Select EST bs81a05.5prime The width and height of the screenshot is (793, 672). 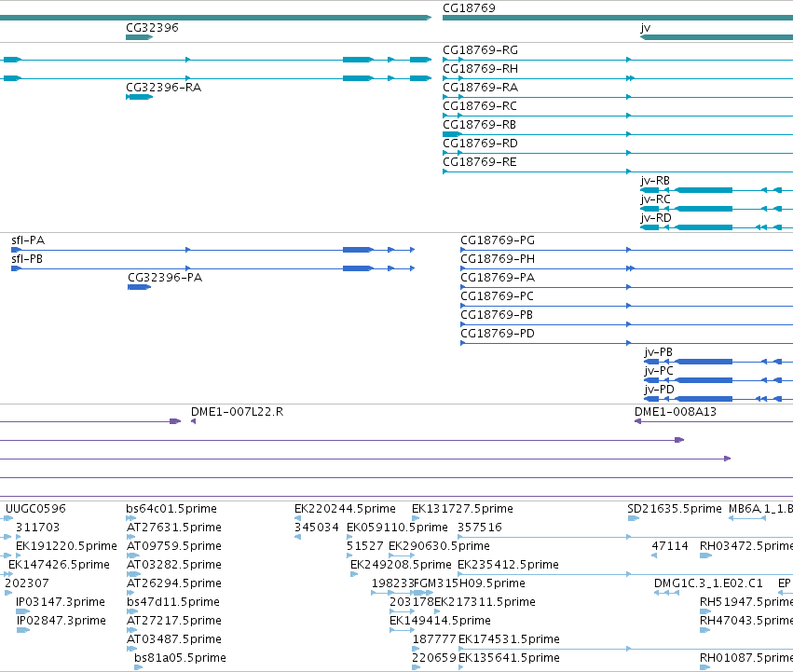tap(180, 658)
